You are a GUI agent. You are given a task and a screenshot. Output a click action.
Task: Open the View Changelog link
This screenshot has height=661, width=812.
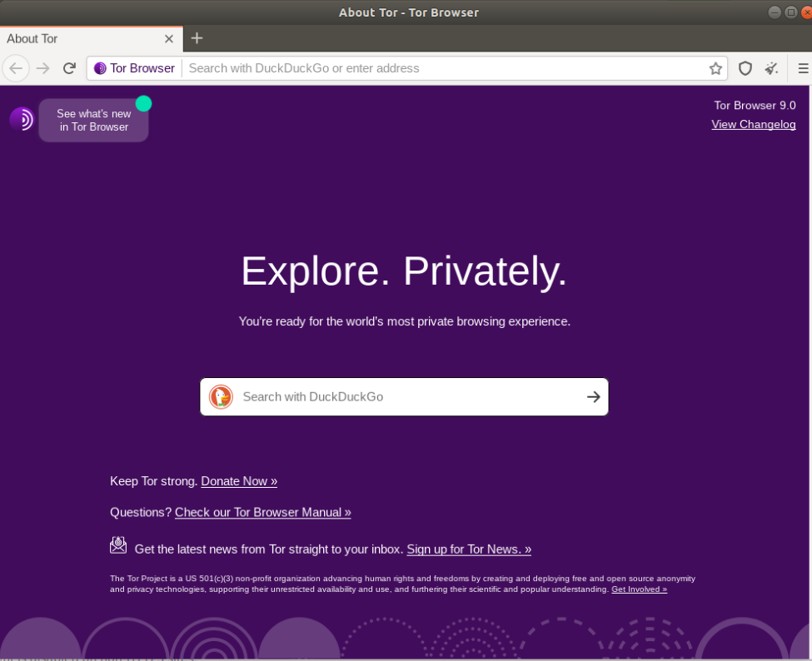(x=753, y=125)
